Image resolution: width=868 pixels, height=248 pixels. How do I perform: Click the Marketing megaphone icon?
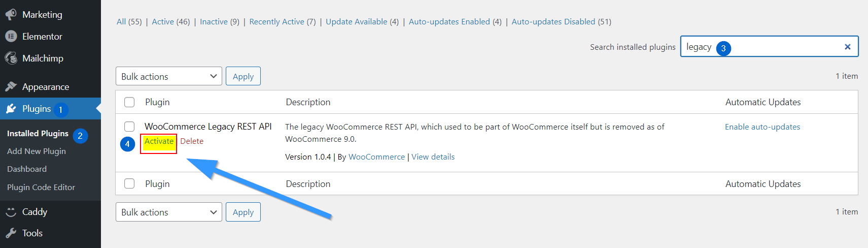tap(11, 15)
